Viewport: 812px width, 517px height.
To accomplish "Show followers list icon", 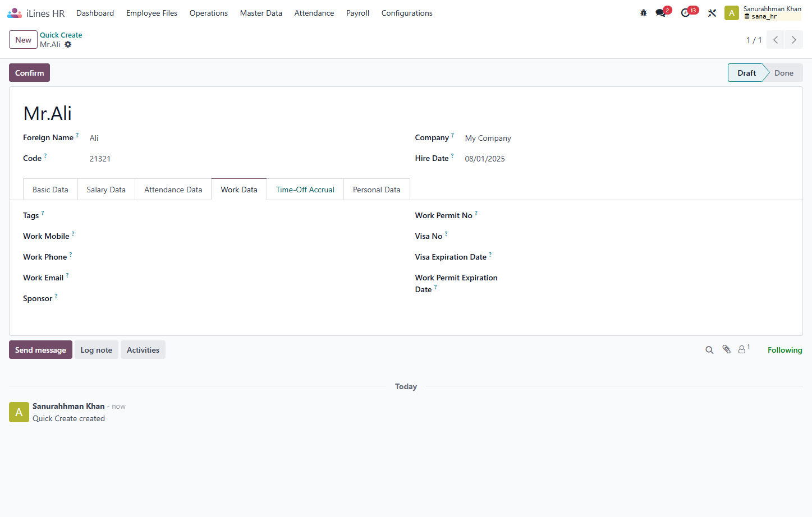I will [744, 349].
